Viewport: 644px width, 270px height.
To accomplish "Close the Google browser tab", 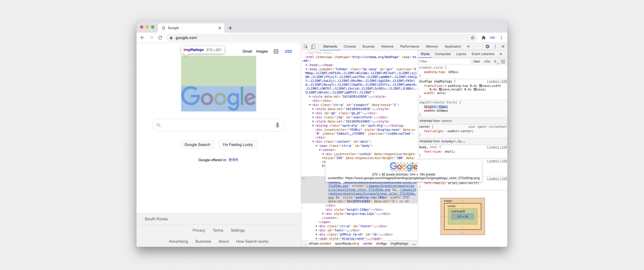I will tap(220, 28).
